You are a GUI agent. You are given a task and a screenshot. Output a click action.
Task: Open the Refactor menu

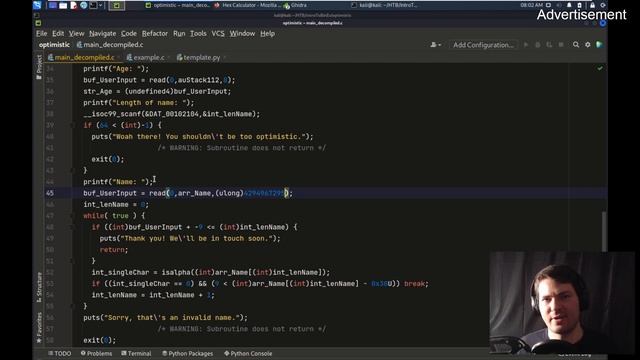pos(155,33)
